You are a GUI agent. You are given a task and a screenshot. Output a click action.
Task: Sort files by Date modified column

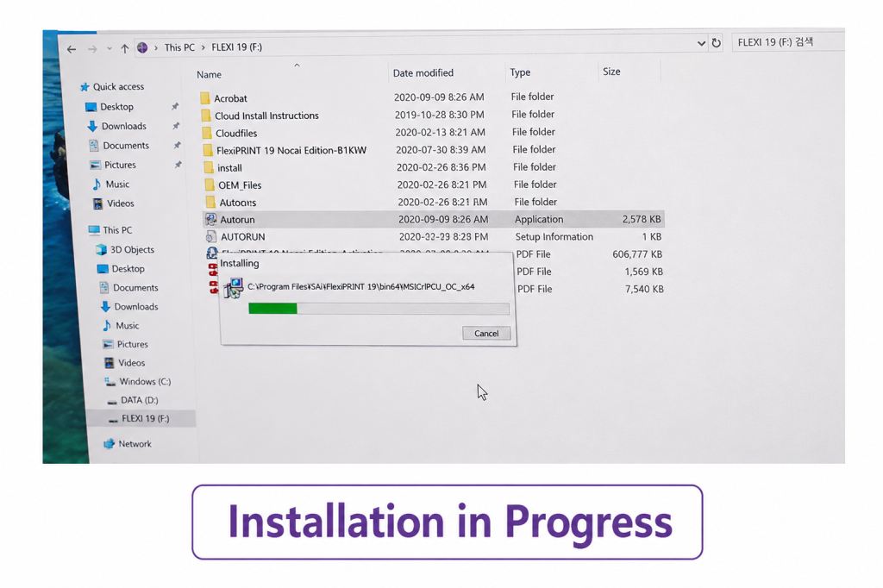coord(423,72)
